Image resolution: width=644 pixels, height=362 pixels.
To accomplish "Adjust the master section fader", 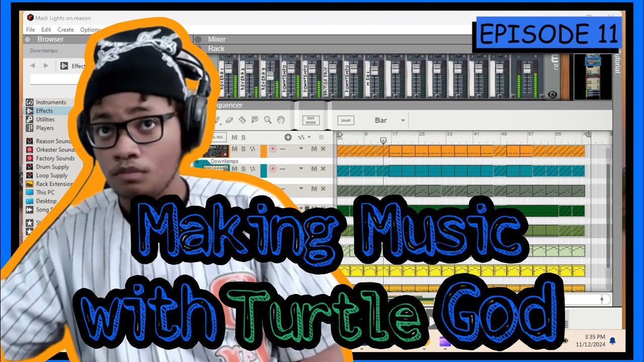I will pyautogui.click(x=527, y=68).
